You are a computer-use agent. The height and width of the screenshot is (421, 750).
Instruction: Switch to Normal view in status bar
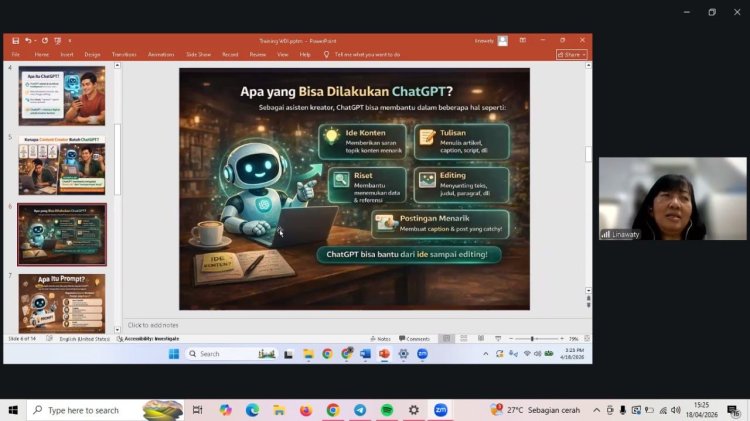447,339
